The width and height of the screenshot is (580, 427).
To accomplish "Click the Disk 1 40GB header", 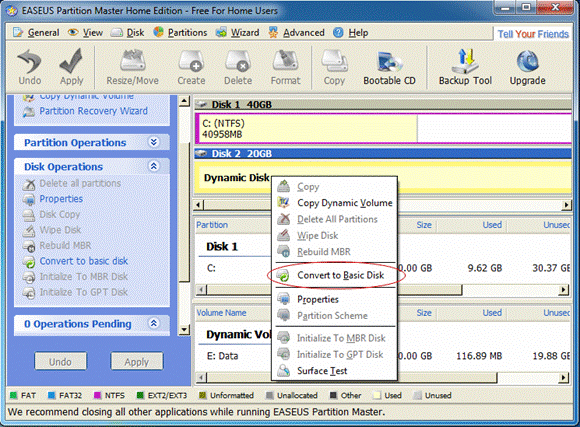I will pyautogui.click(x=383, y=104).
